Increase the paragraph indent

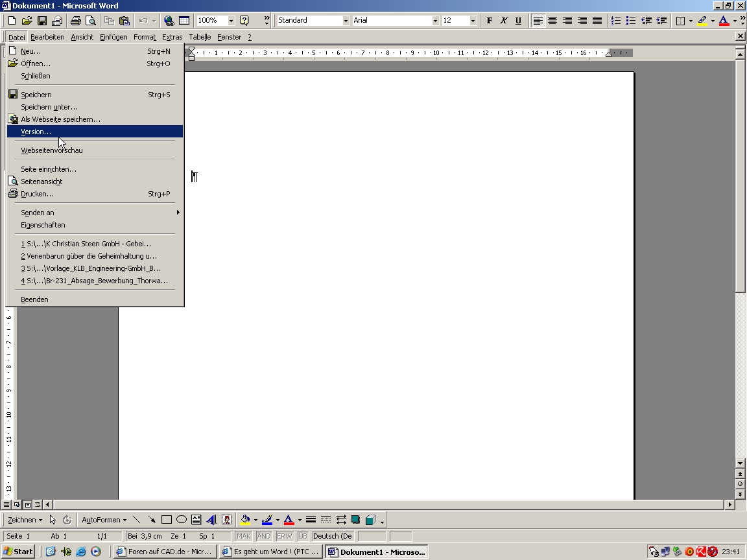pos(661,21)
